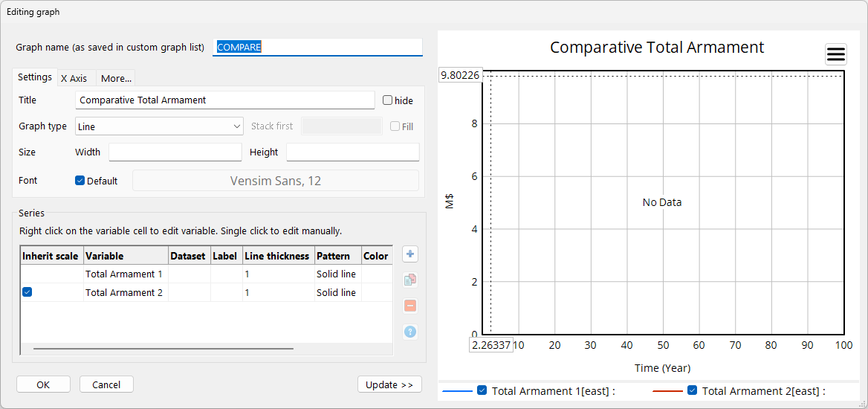Expand the Graph type dropdown
868x409 pixels.
point(159,126)
